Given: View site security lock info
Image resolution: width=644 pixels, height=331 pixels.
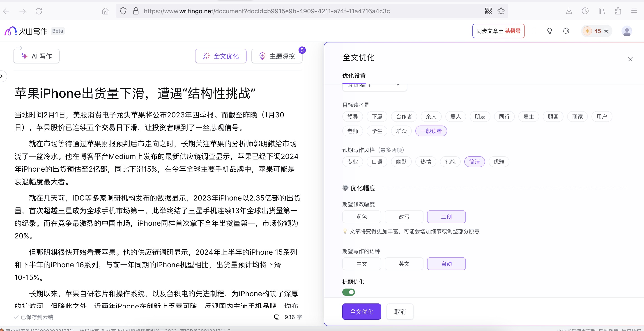Looking at the screenshot, I should tap(136, 11).
